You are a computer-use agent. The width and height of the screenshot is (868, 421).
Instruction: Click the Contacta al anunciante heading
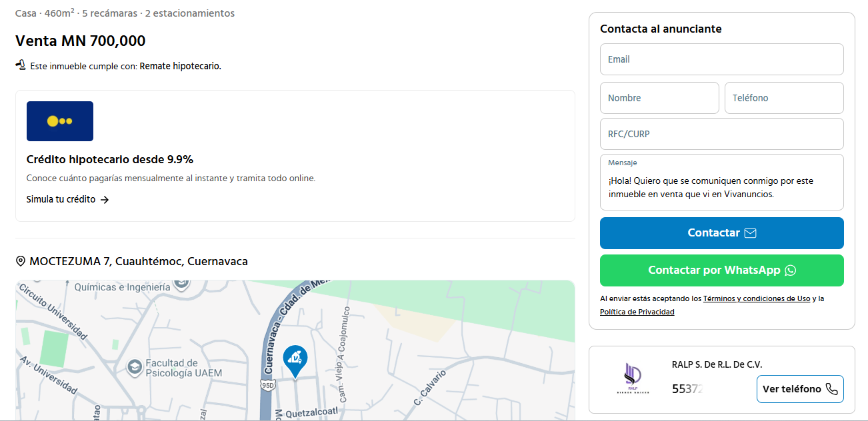pyautogui.click(x=661, y=29)
